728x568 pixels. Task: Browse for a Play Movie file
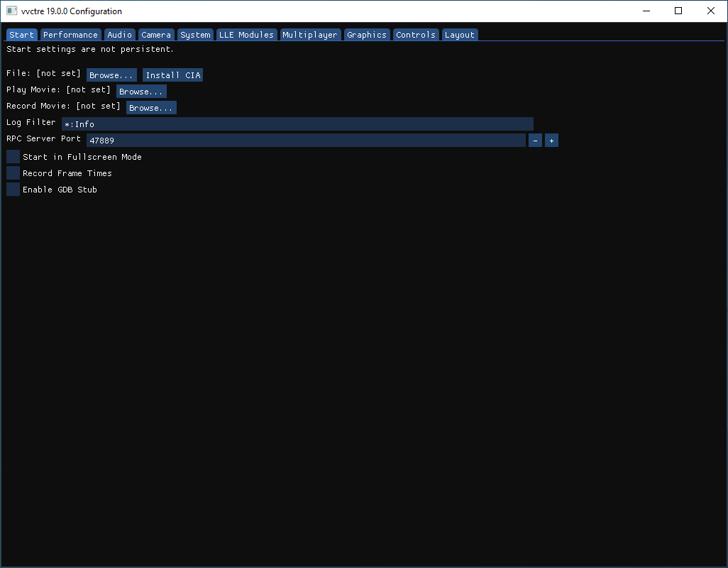(141, 92)
